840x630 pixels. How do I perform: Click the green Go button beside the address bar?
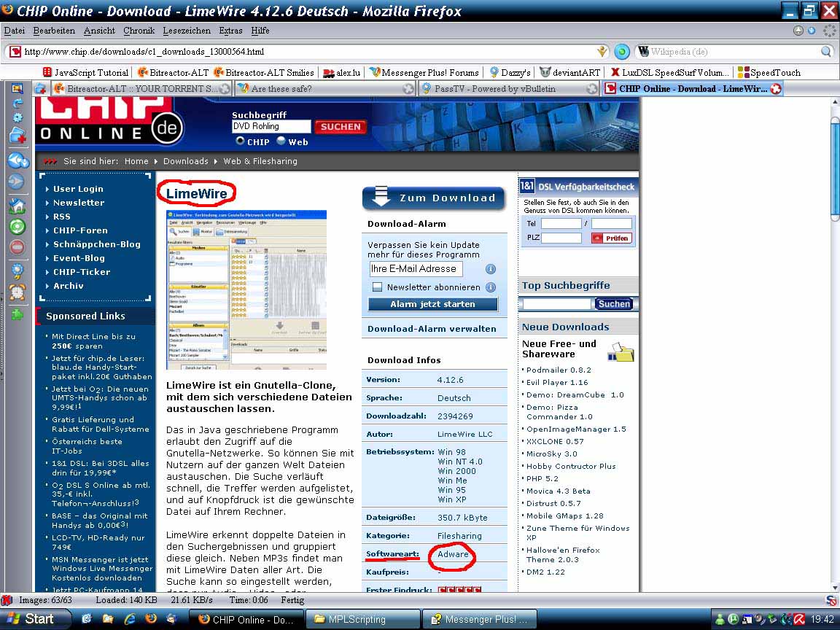coord(621,52)
